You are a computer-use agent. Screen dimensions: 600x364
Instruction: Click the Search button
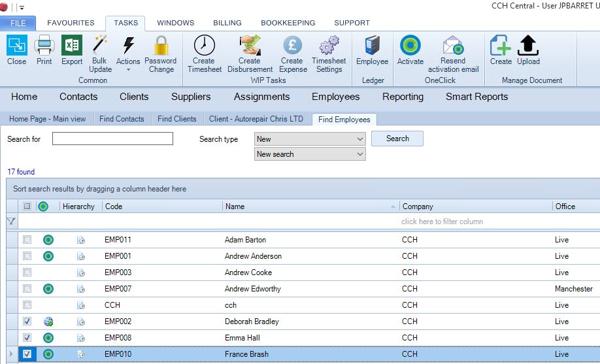pyautogui.click(x=397, y=139)
